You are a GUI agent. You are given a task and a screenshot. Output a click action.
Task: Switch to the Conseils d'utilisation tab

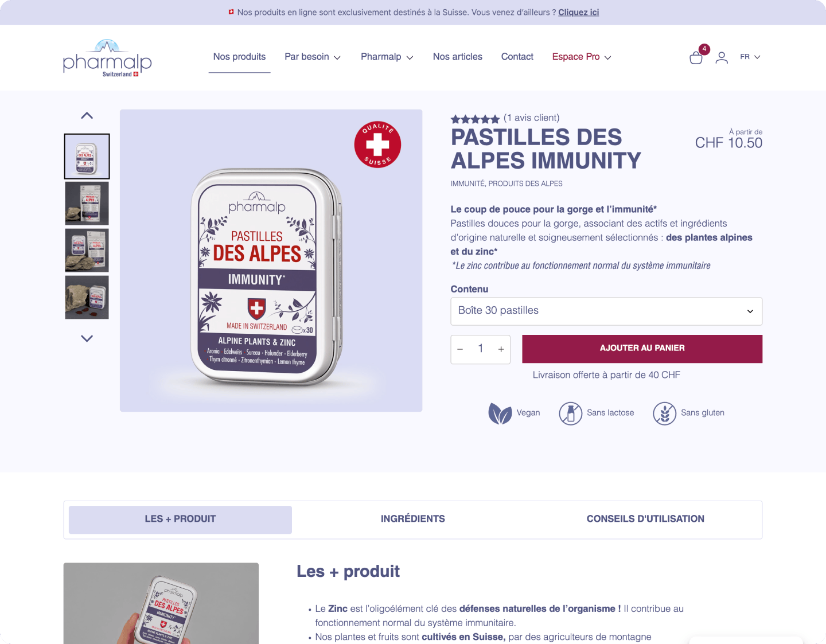click(x=645, y=519)
